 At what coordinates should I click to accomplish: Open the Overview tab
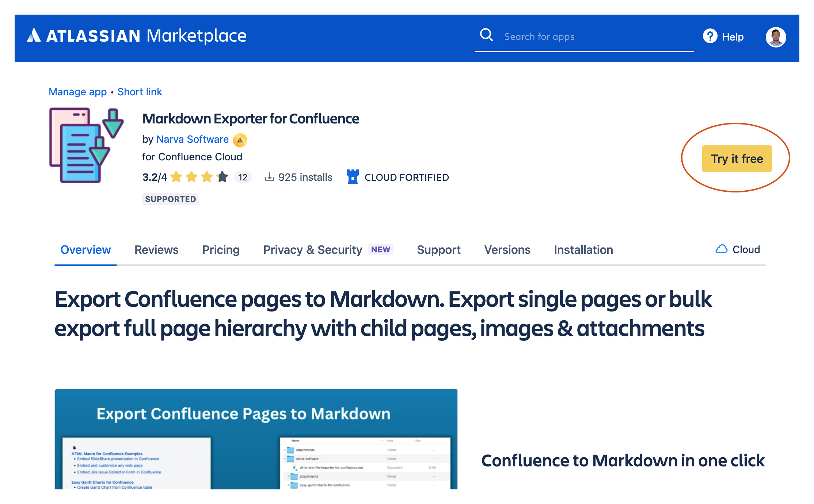85,250
